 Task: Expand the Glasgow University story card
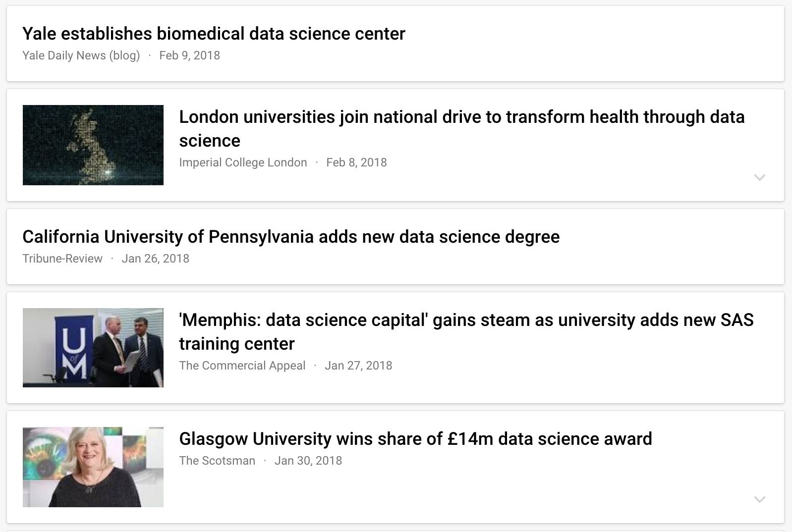coord(759,499)
